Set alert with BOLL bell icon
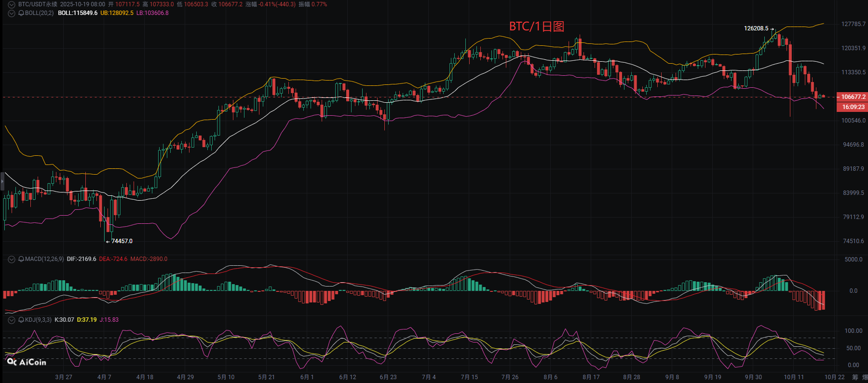The height and width of the screenshot is (383, 868). 21,13
